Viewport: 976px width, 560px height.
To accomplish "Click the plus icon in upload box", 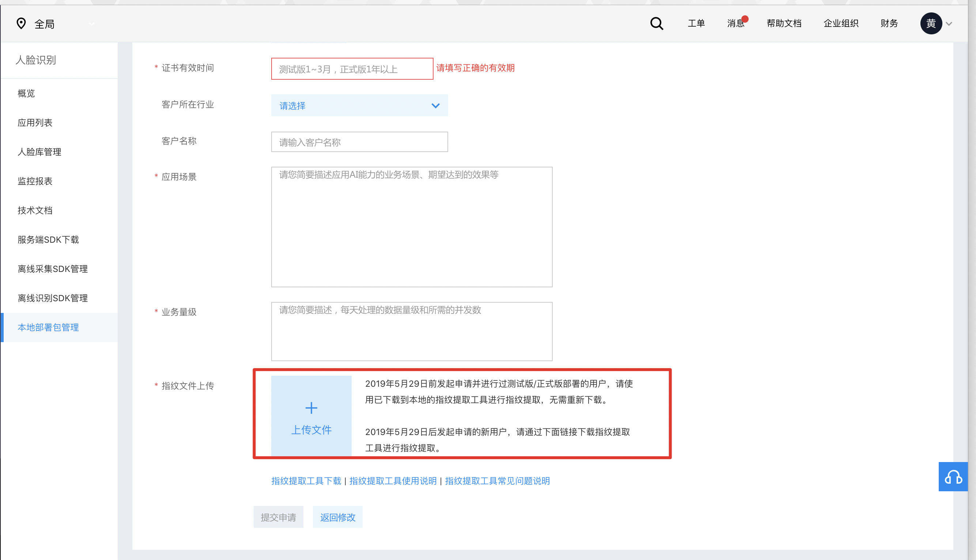I will click(311, 408).
